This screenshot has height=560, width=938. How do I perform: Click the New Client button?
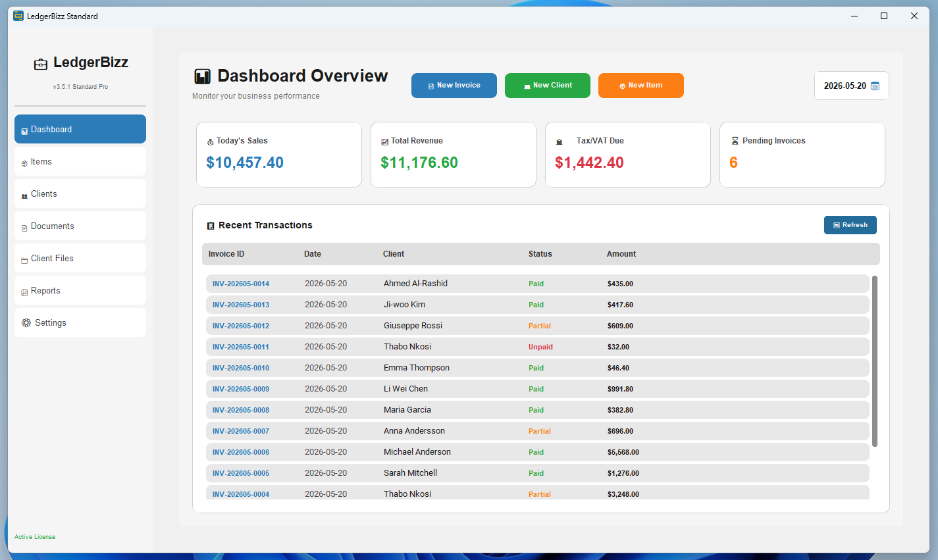point(548,86)
